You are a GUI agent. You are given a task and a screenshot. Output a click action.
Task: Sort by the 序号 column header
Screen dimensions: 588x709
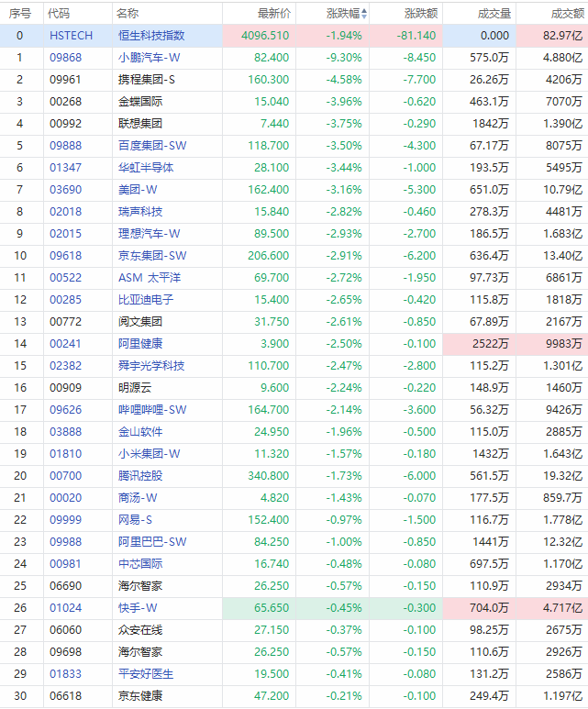(20, 14)
